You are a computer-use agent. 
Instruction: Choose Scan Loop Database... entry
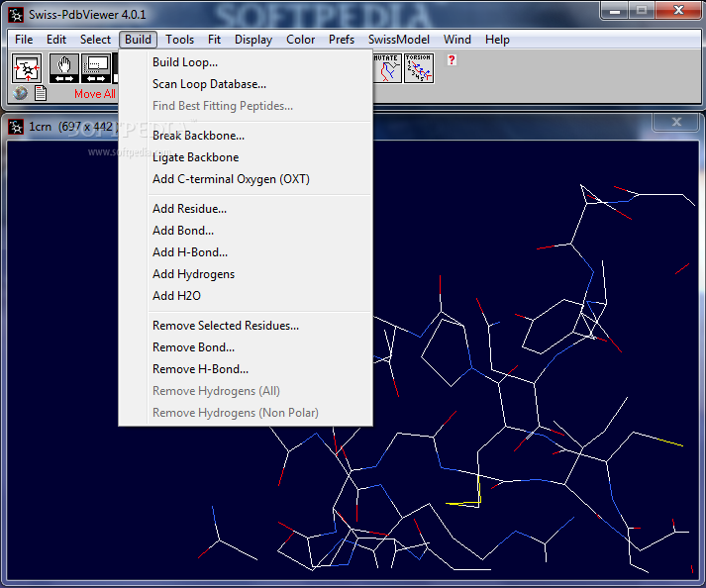246,84
